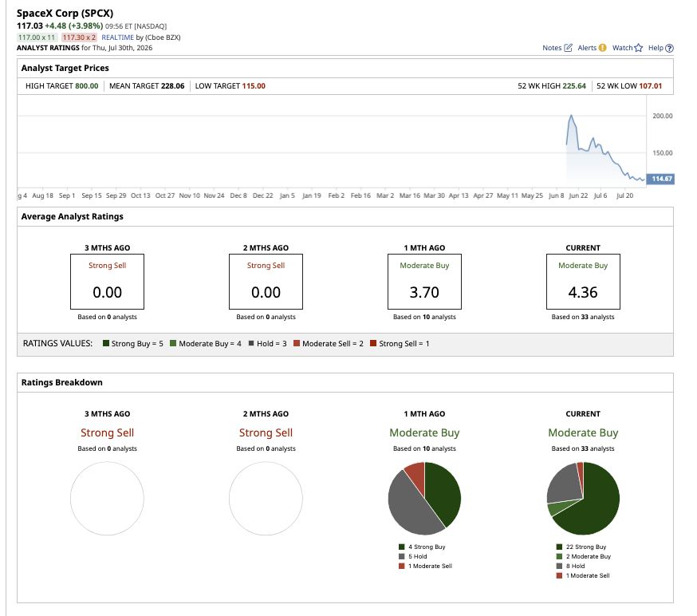Viewport: 697px width, 616px height.
Task: Click the 114.67 price marker on chart
Action: [x=660, y=179]
